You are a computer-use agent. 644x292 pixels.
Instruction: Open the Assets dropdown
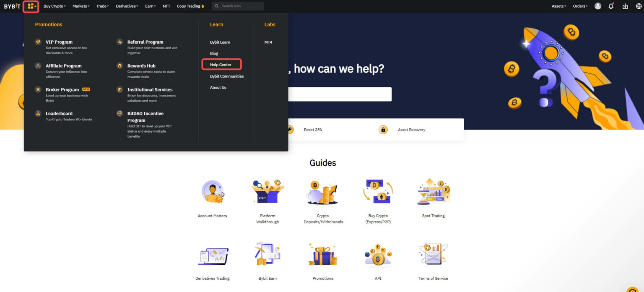tap(559, 6)
